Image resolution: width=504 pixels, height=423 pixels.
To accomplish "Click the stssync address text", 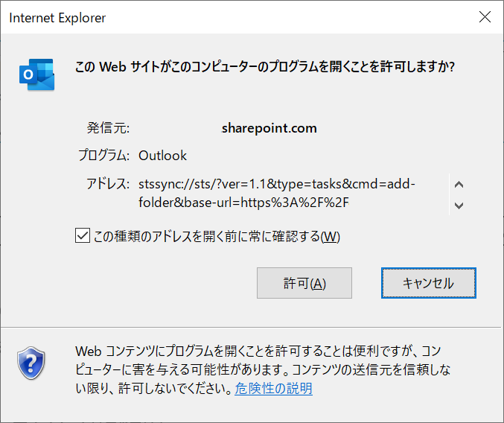I will pos(277,193).
